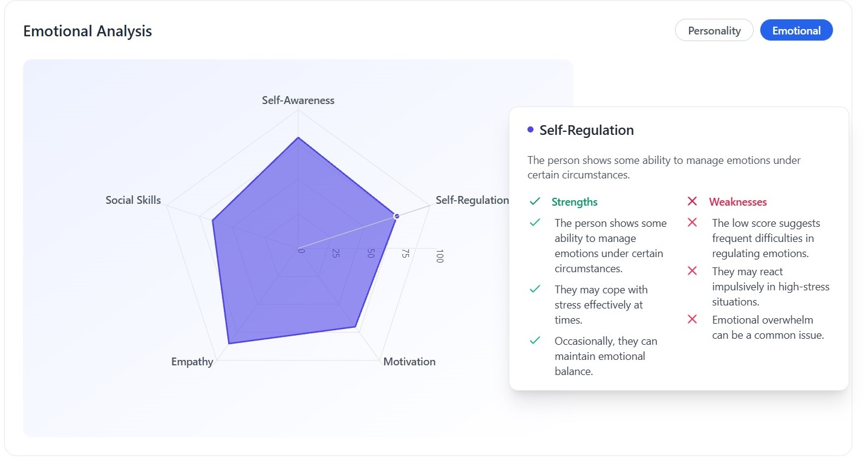Click the Social Skills axis label
Screen dimensions: 868x470
(133, 200)
